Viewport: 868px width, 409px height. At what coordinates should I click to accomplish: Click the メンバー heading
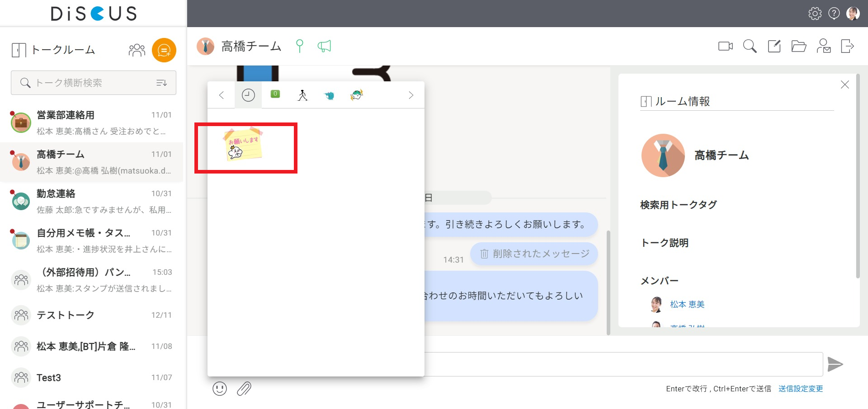coord(660,281)
